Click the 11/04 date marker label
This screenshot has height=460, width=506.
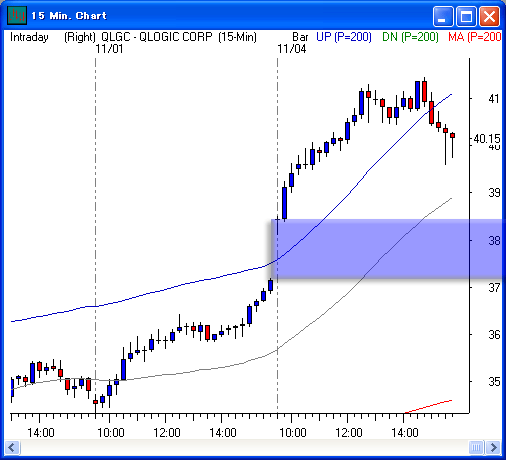(292, 49)
